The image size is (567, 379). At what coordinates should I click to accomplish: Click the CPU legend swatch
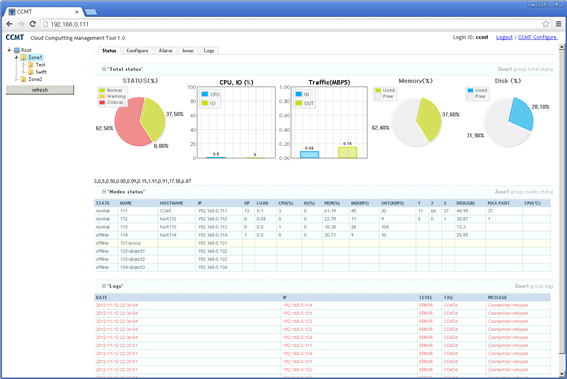point(205,94)
